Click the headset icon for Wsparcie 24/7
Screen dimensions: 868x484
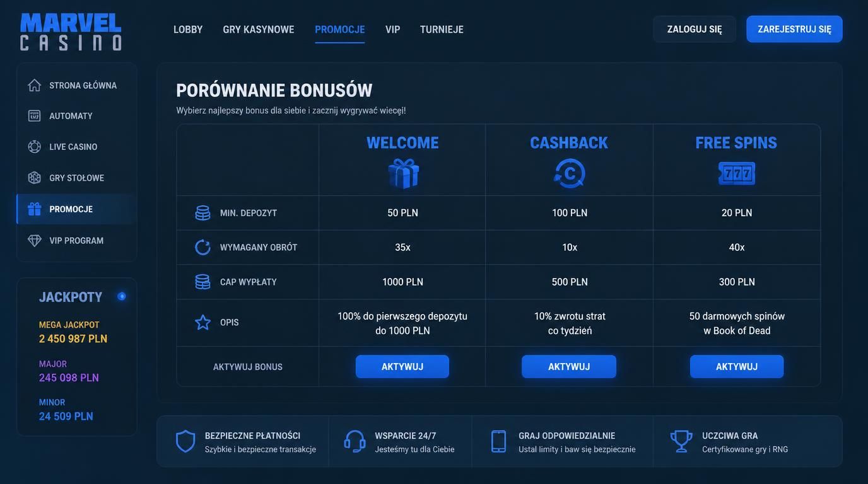pos(355,441)
